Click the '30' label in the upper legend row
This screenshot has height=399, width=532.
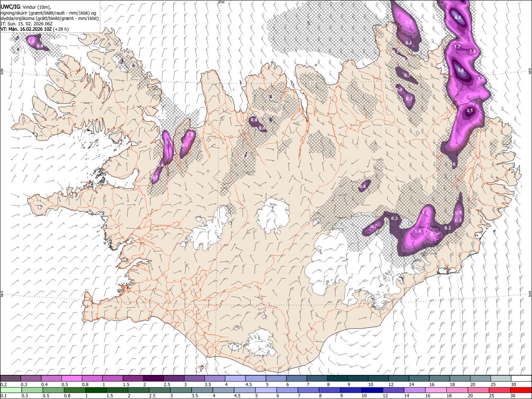(513, 384)
